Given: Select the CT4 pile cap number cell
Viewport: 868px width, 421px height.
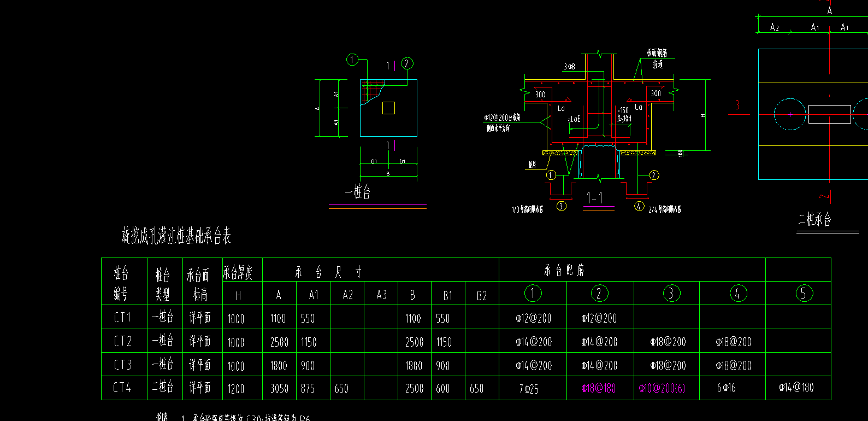Looking at the screenshot, I should (x=122, y=388).
